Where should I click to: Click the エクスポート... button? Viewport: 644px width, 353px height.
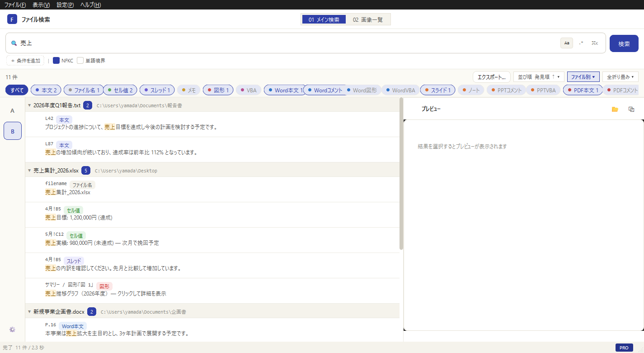click(x=492, y=77)
